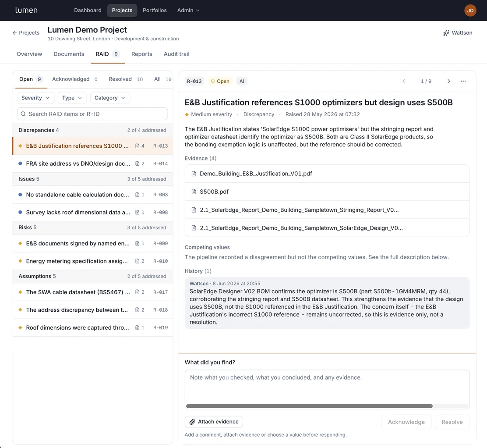The height and width of the screenshot is (448, 487).
Task: Select No standalone cable calculation item
Action: pos(92,195)
